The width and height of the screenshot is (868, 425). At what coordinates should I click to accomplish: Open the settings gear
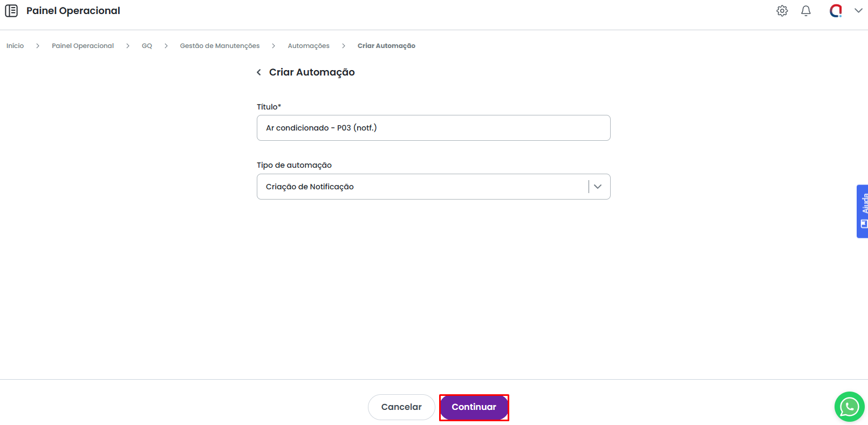pos(782,11)
